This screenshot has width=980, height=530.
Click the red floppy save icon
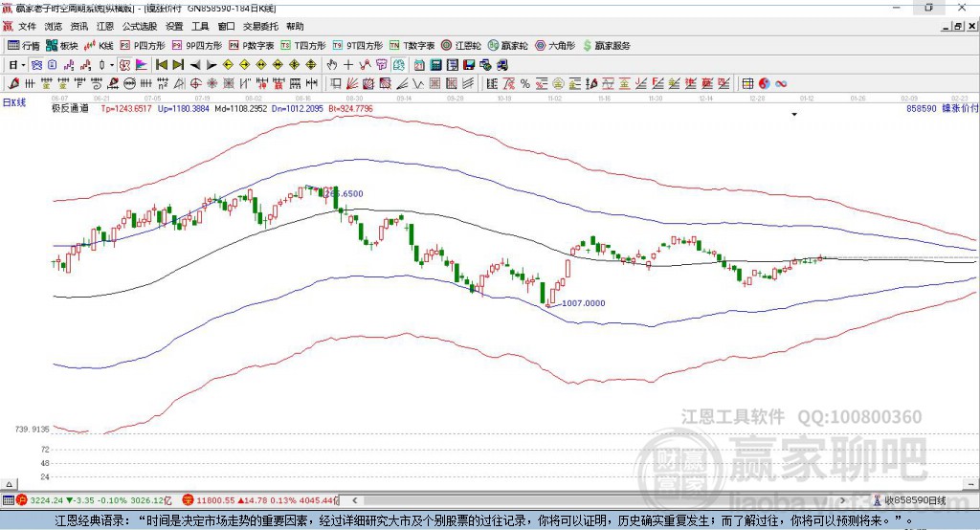pos(469,65)
